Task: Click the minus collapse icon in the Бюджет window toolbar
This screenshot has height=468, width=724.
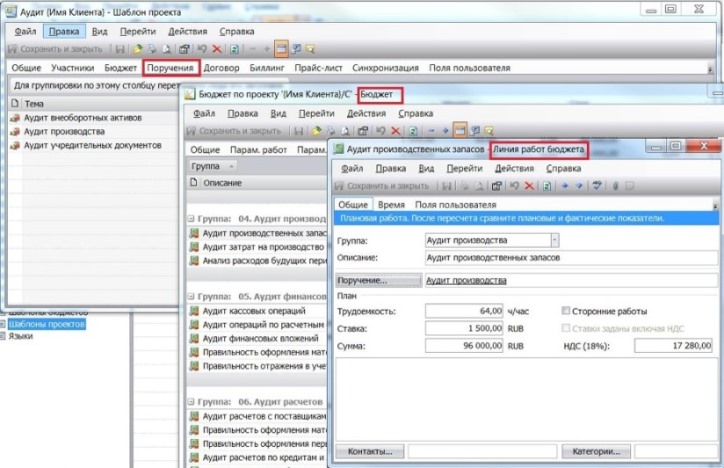Action: point(431,131)
